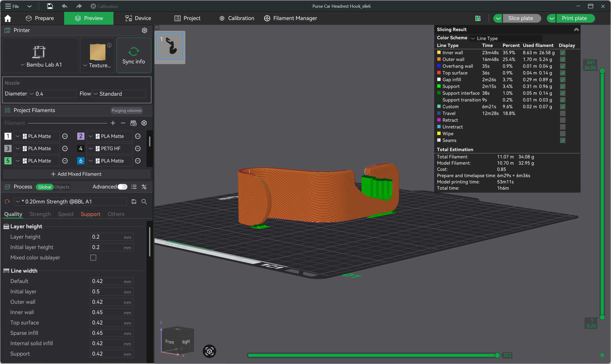This screenshot has width=611, height=364.
Task: Click the home icon
Action: point(8,18)
